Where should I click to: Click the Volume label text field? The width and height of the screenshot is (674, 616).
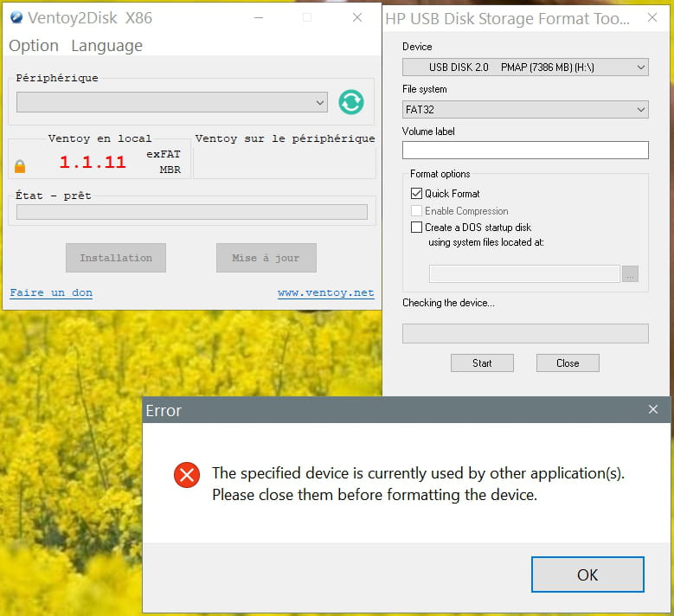pyautogui.click(x=524, y=151)
